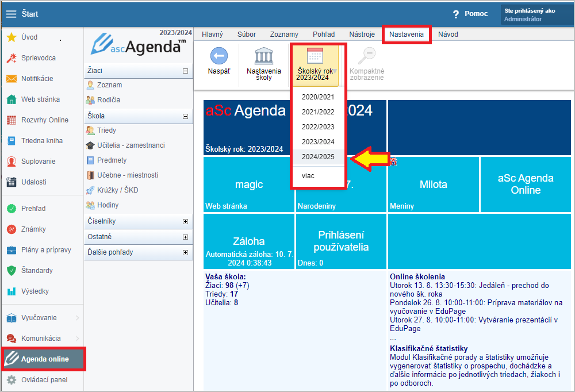Click the Pomoc help question mark icon
The height and width of the screenshot is (392, 575).
point(456,14)
